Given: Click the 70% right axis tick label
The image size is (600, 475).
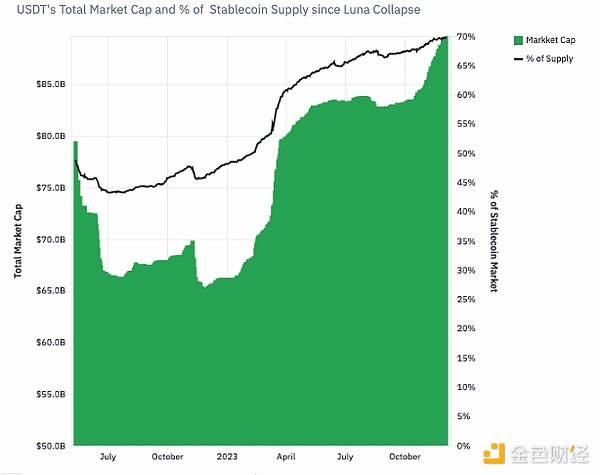Looking at the screenshot, I should tap(465, 37).
